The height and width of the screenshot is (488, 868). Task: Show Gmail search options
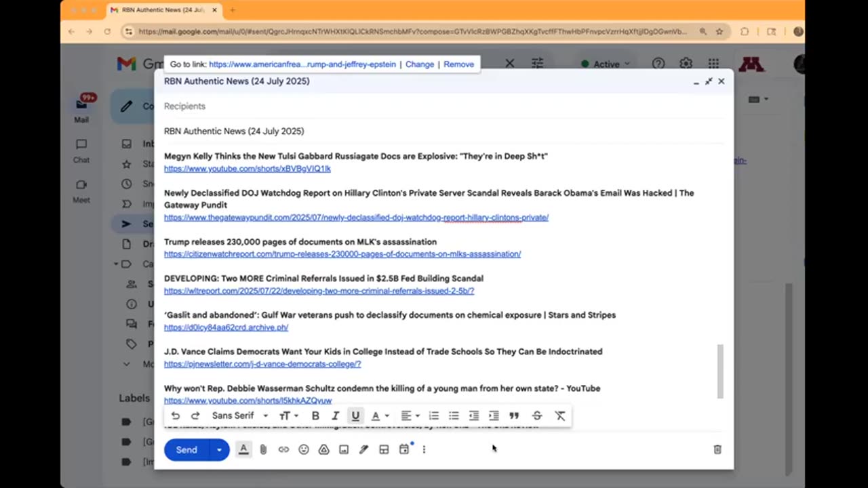click(x=538, y=64)
